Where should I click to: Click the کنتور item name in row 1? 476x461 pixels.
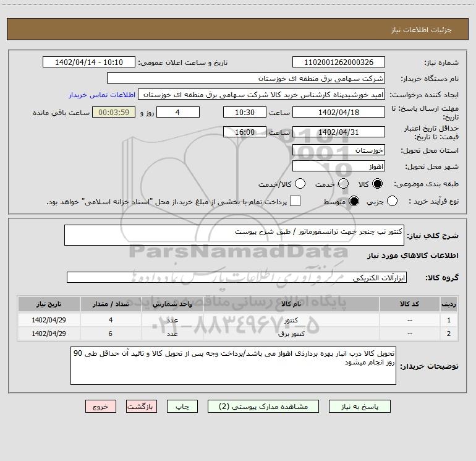pos(291,321)
